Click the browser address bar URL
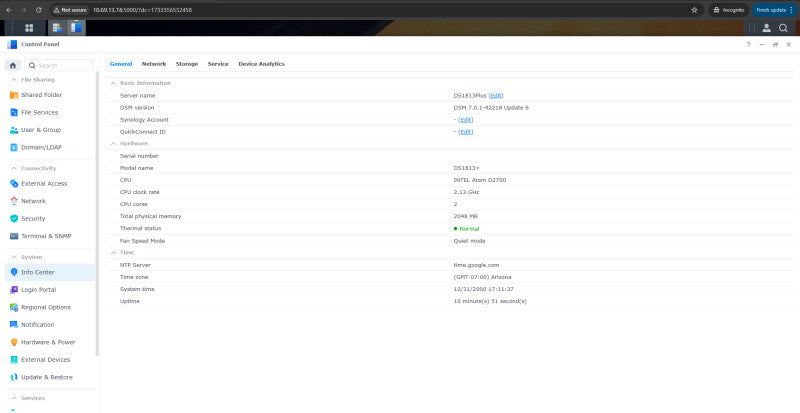Viewport: 800px width, 413px height. [x=142, y=10]
